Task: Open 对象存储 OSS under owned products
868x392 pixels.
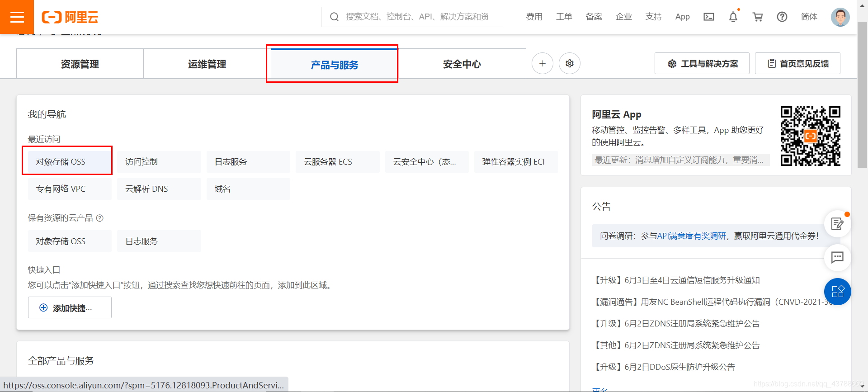Action: pyautogui.click(x=70, y=241)
